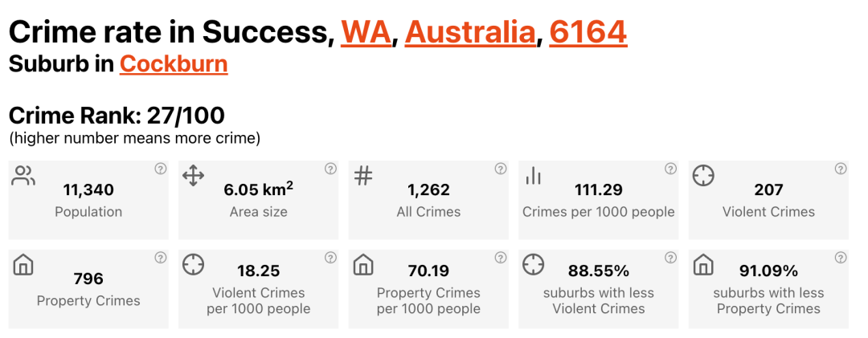Viewport: 868px width, 338px height.
Task: Click the Property Crimes house icon
Action: tap(23, 264)
